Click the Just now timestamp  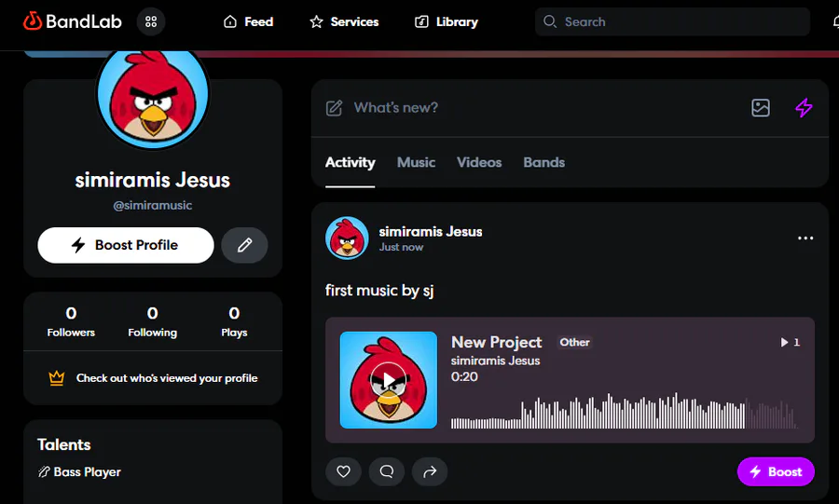[x=401, y=248]
